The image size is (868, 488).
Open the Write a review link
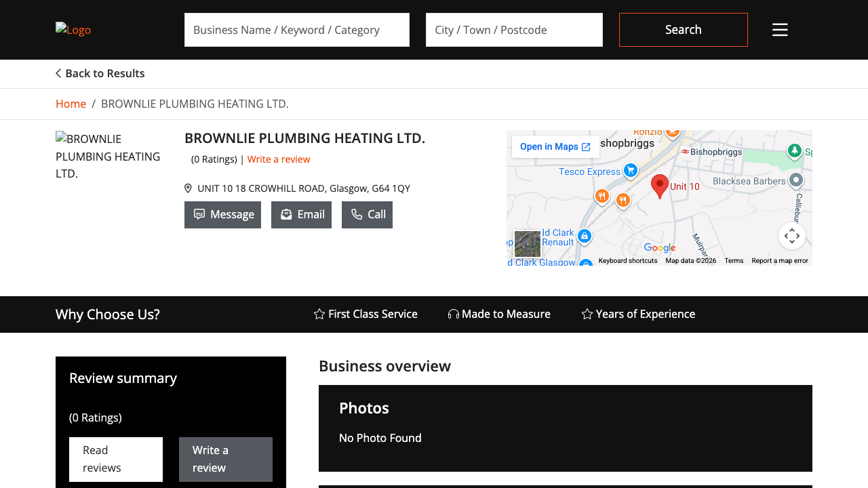(x=279, y=159)
